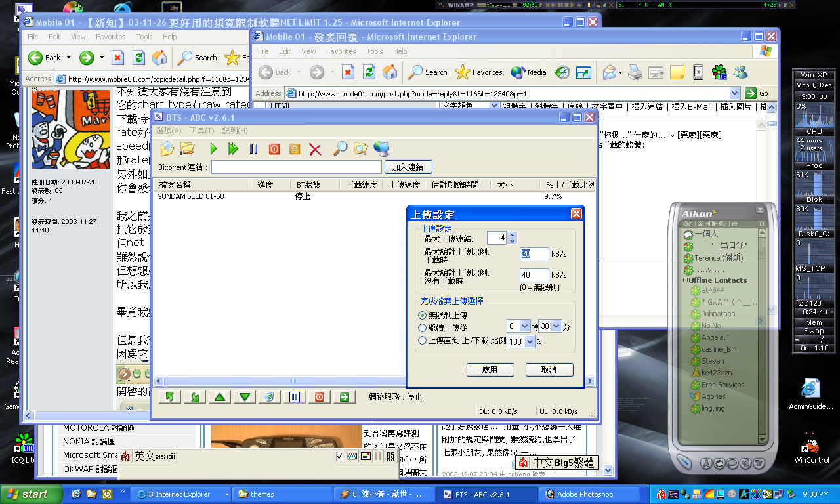The width and height of the screenshot is (840, 504).
Task: Click the 下載時 upload rate field showing 20
Action: tap(534, 254)
